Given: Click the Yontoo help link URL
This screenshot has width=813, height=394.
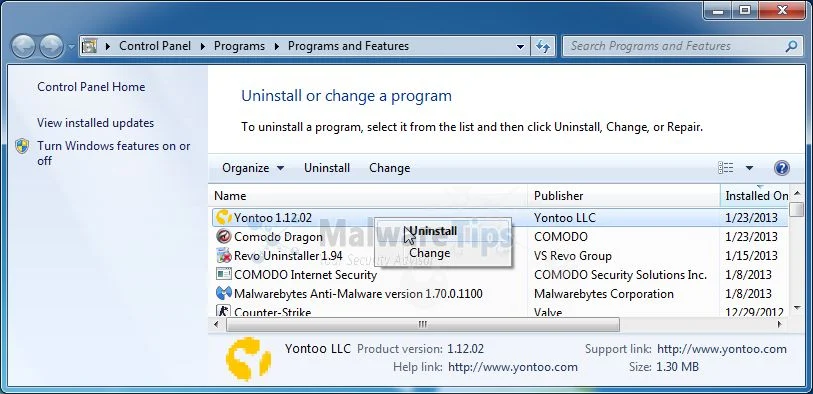Looking at the screenshot, I should 513,368.
